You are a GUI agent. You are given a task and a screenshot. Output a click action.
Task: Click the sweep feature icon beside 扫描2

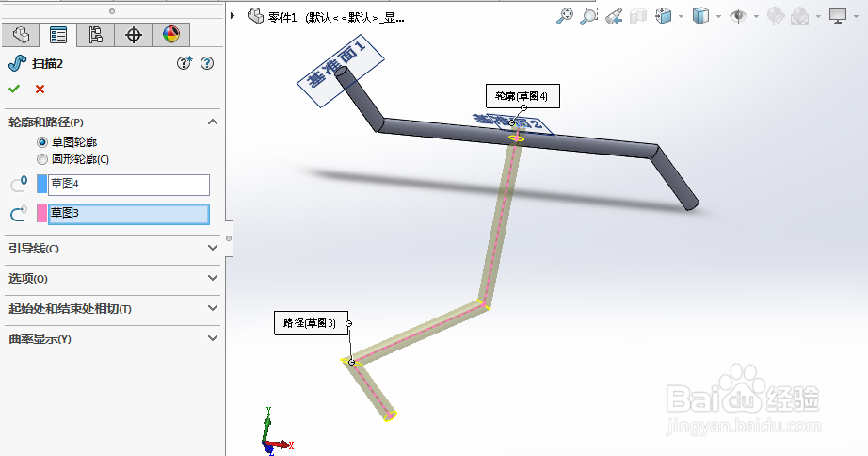17,63
